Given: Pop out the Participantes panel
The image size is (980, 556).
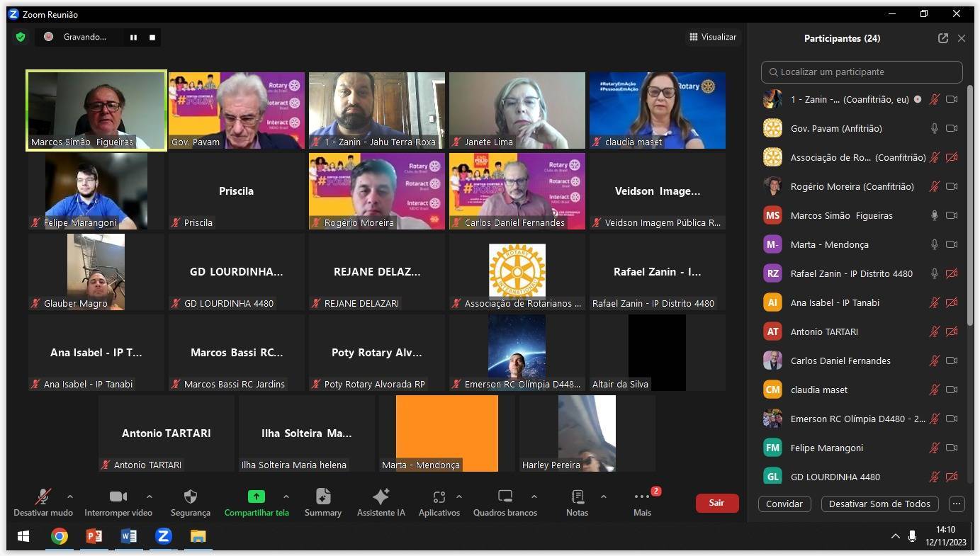Looking at the screenshot, I should pos(942,38).
